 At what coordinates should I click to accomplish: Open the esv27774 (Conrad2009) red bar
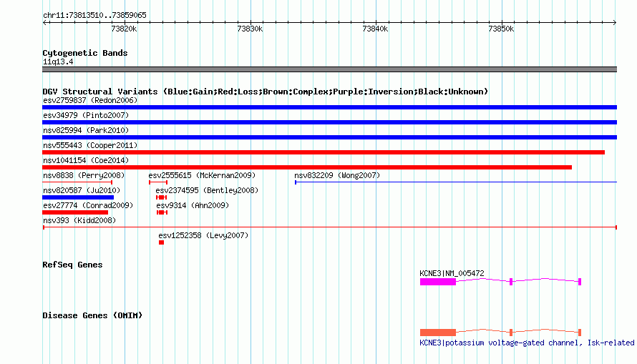pos(75,212)
